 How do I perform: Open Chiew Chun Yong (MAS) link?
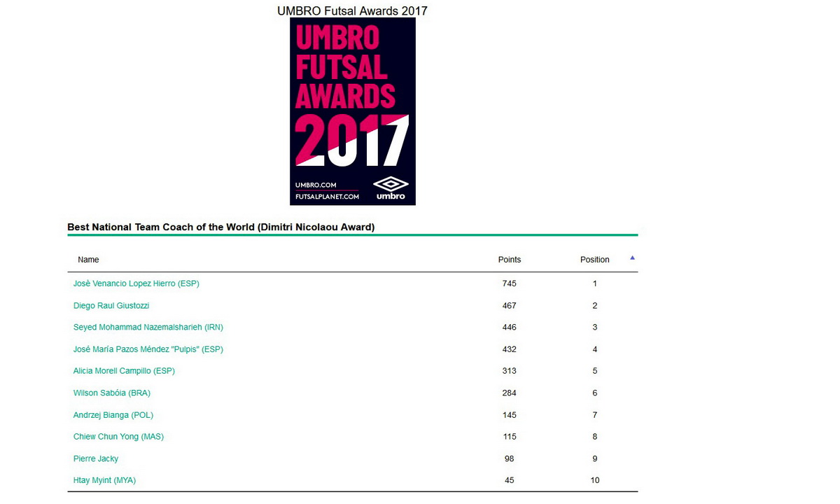[x=118, y=437]
